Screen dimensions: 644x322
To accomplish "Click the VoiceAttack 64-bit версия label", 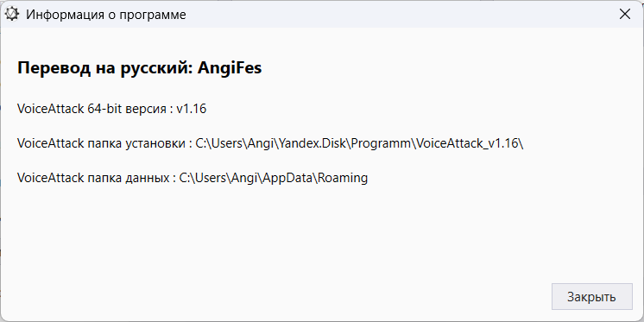I will (x=92, y=109).
